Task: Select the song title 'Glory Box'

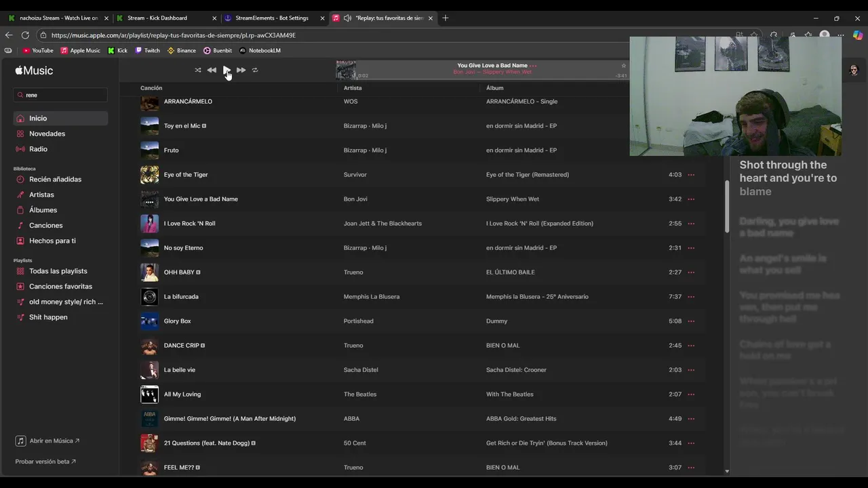Action: [x=178, y=321]
